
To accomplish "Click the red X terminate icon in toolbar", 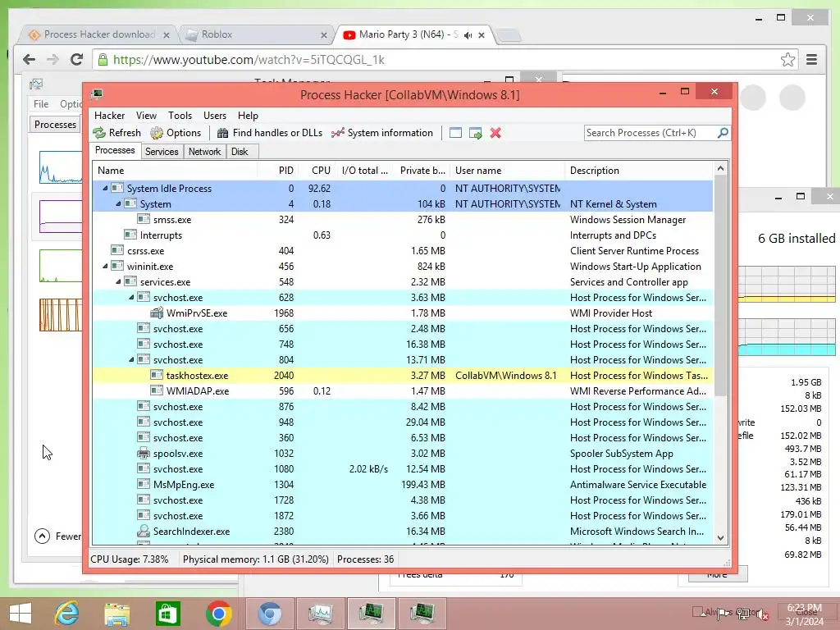I will pyautogui.click(x=495, y=133).
